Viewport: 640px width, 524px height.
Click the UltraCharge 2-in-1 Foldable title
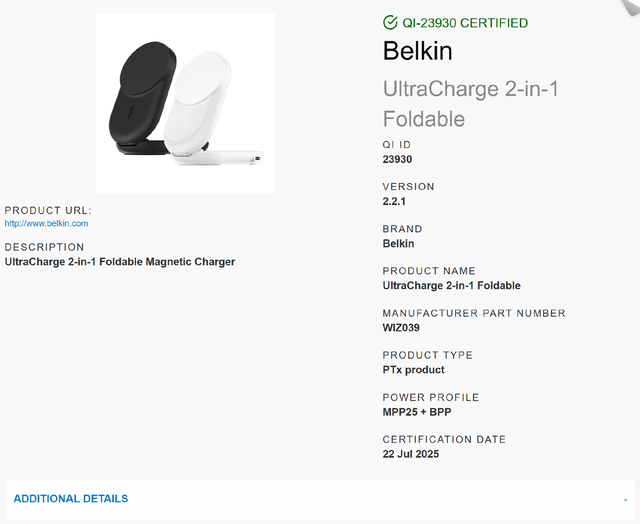pos(471,104)
